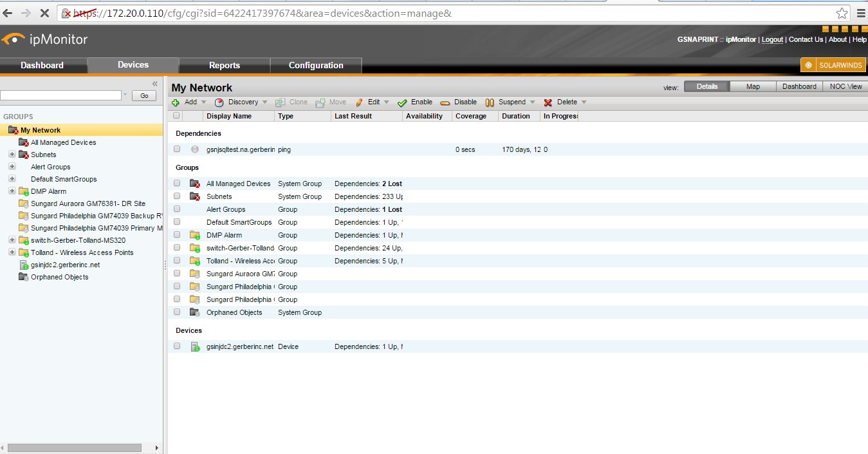
Task: Click the green Add plus icon
Action: pyautogui.click(x=176, y=102)
